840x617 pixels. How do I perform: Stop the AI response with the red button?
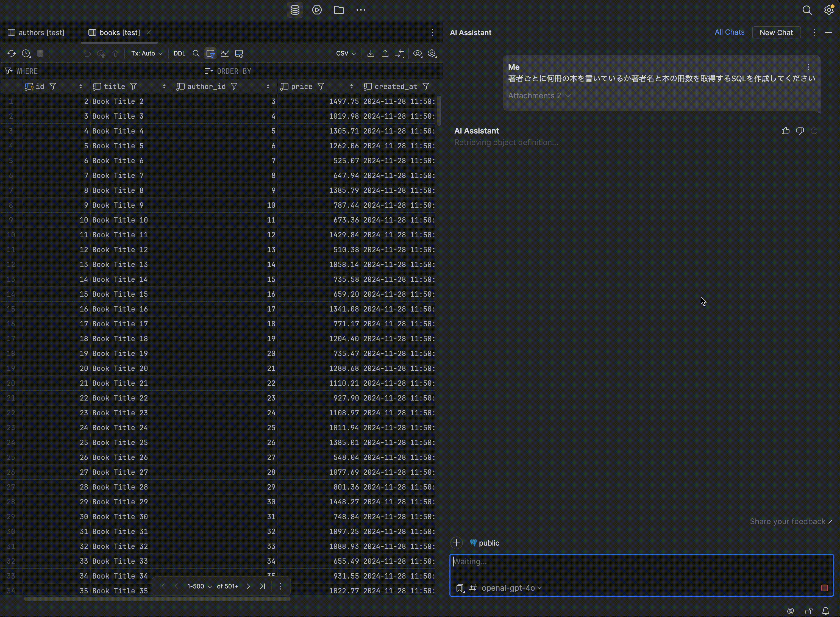click(x=824, y=588)
